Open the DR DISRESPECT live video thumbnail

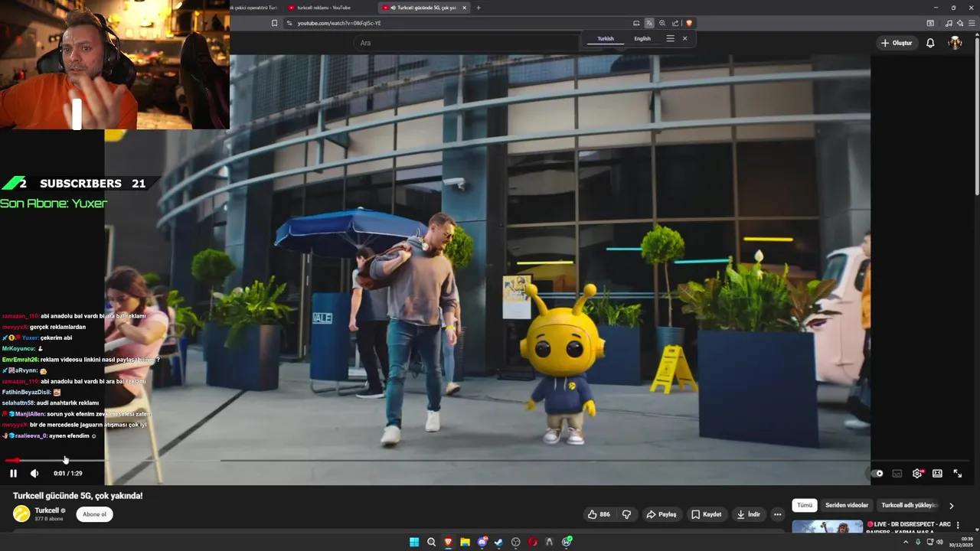pos(827,527)
